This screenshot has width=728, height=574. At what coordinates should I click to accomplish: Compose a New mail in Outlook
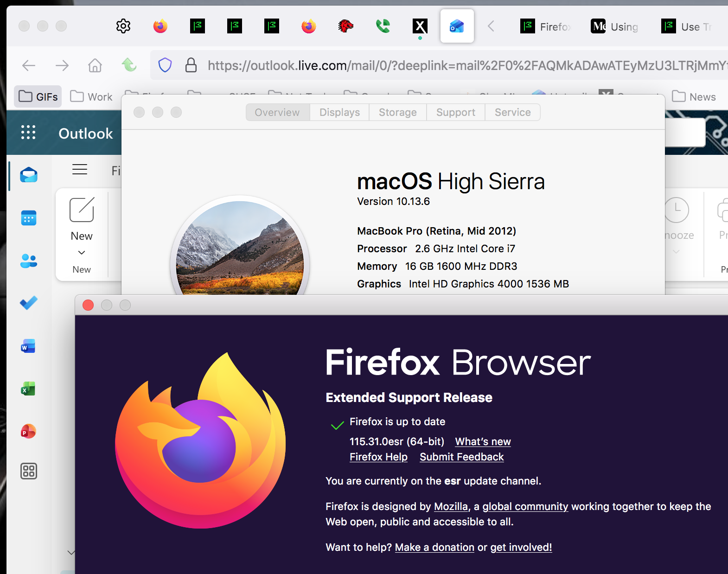82,219
